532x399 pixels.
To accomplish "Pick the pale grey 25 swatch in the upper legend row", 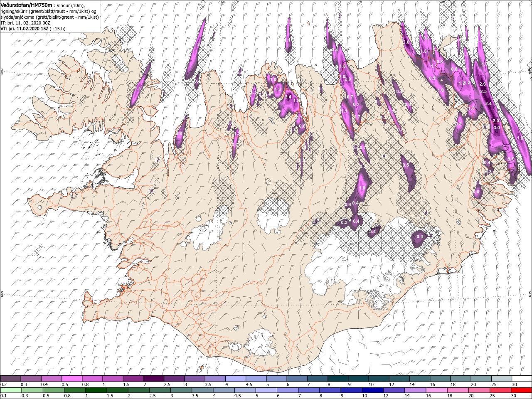I will tap(501, 379).
